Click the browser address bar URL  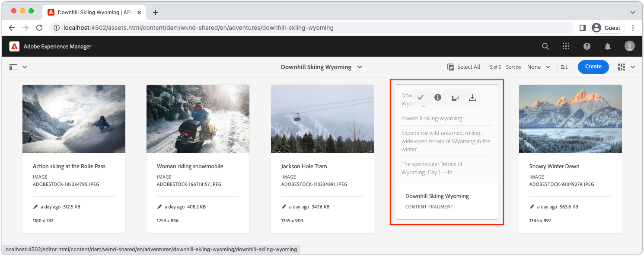[198, 28]
